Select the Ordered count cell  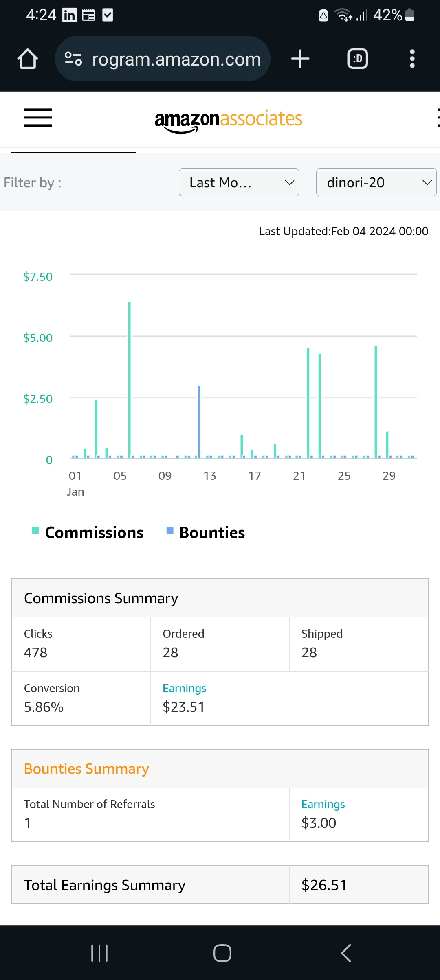(220, 644)
